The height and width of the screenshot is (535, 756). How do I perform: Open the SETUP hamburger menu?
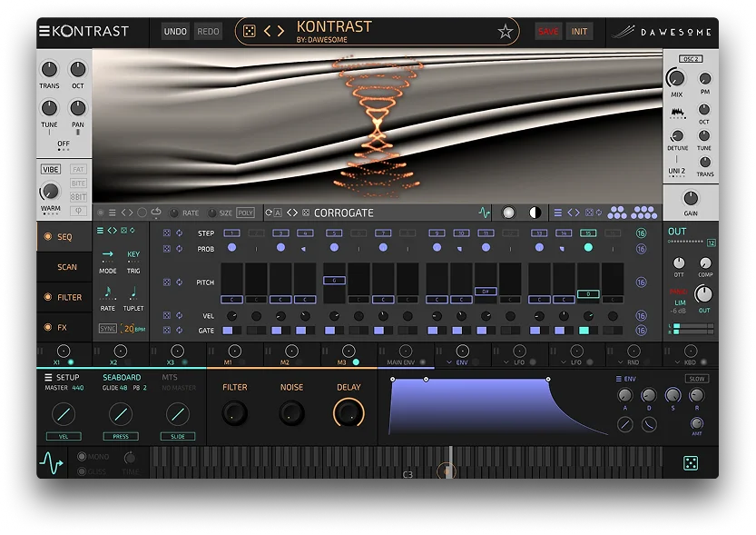(x=48, y=377)
